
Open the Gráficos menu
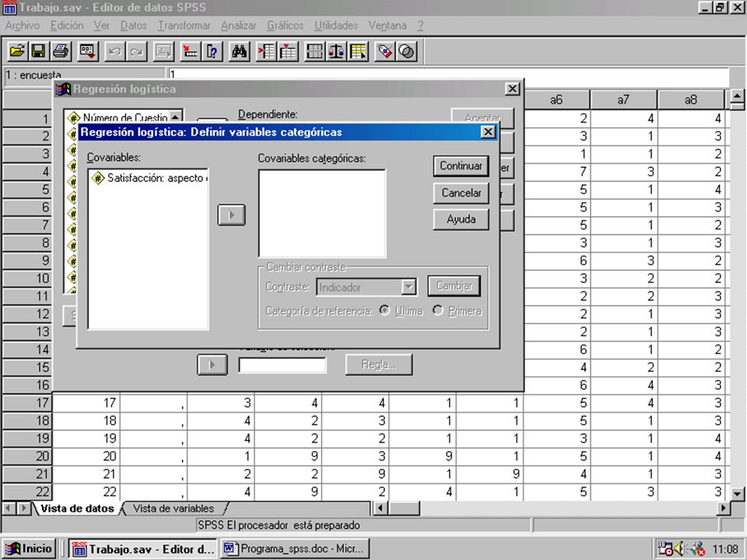click(x=285, y=26)
